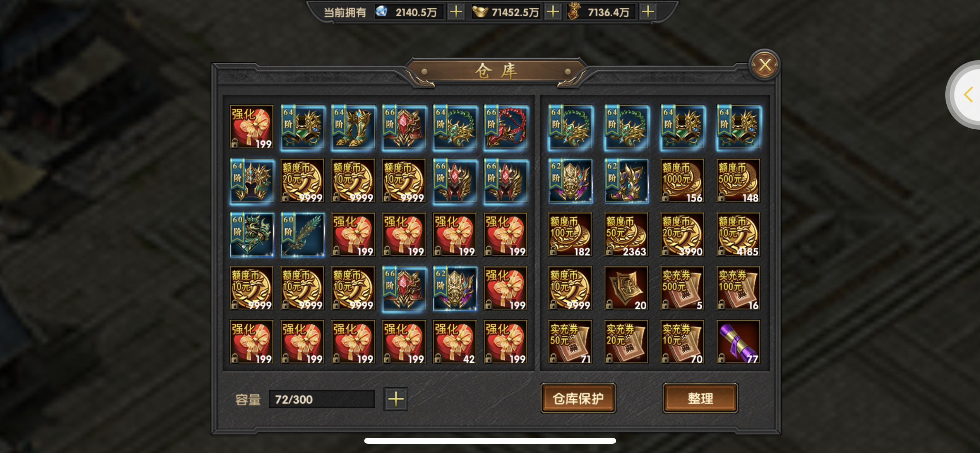Select the purple scroll item with 77
The image size is (980, 453).
pyautogui.click(x=738, y=342)
